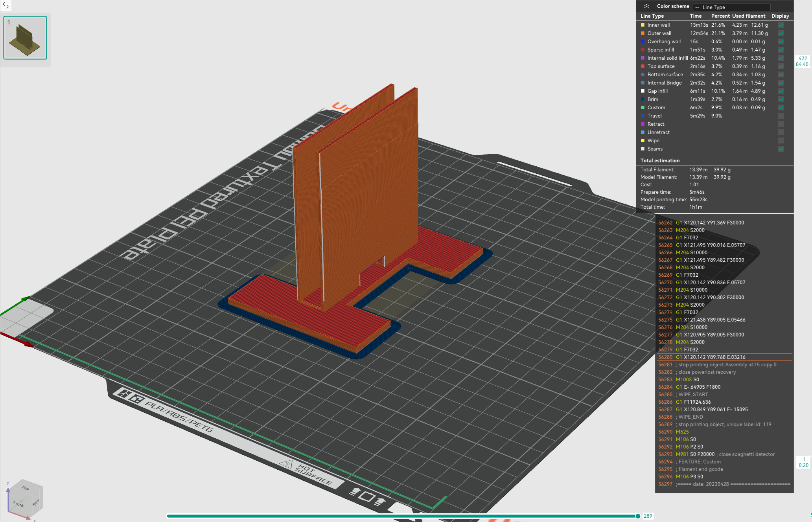Click the Cost value 1.01

pos(694,185)
